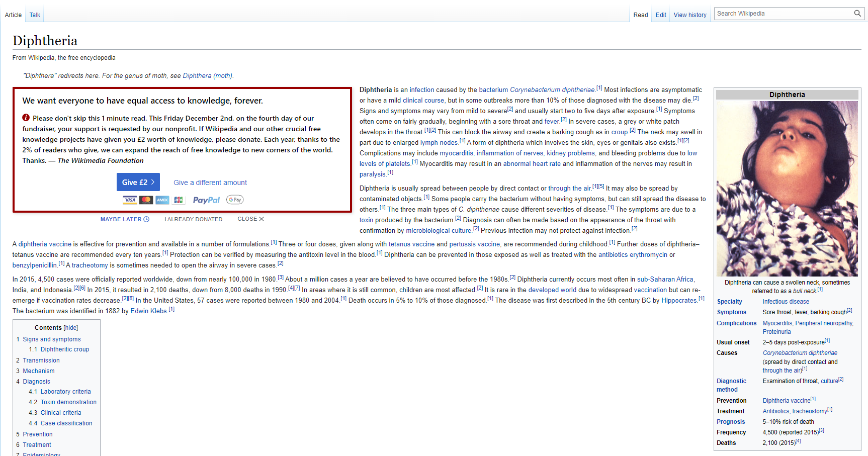The height and width of the screenshot is (456, 868).
Task: Follow the microbiological culture link
Action: [x=439, y=231]
